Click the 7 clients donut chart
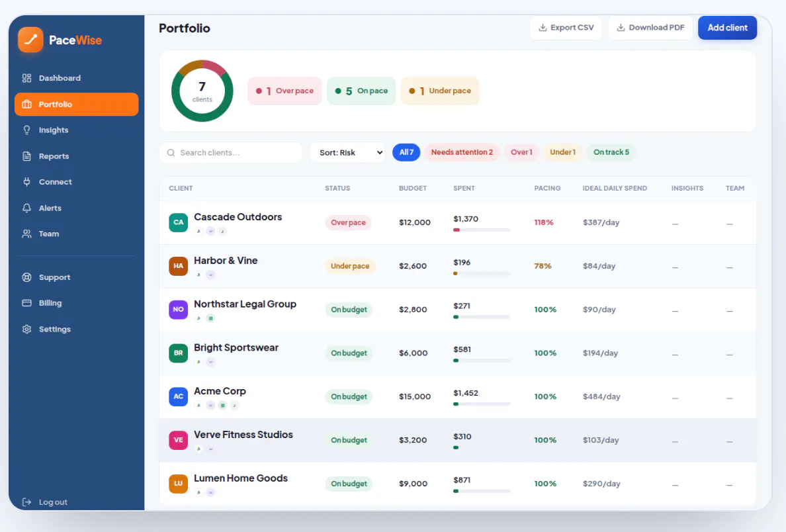 202,91
